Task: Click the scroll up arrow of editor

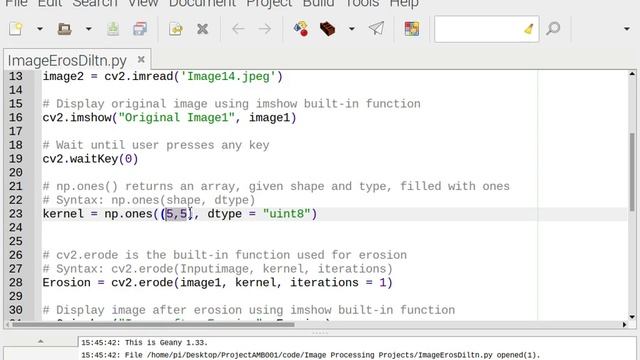Action: (632, 74)
